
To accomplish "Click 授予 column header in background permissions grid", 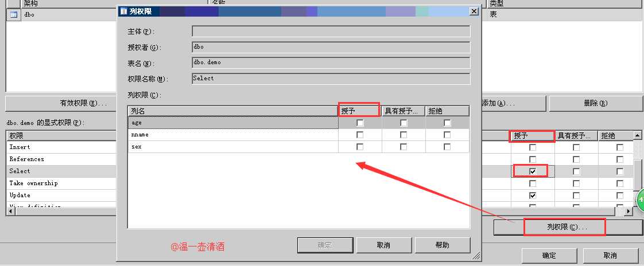I will (533, 136).
